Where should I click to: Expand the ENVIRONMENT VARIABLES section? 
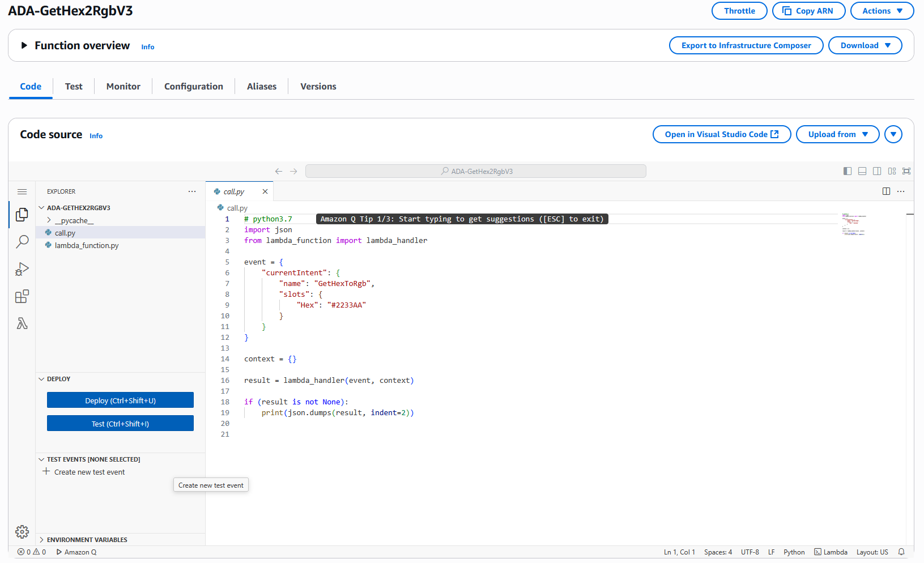click(41, 540)
